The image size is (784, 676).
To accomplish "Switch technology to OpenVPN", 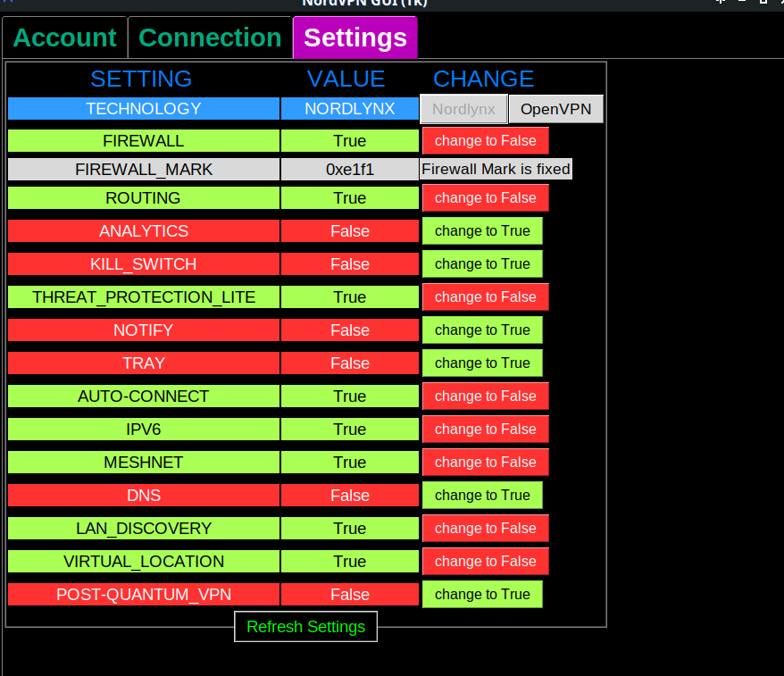I will tap(555, 109).
